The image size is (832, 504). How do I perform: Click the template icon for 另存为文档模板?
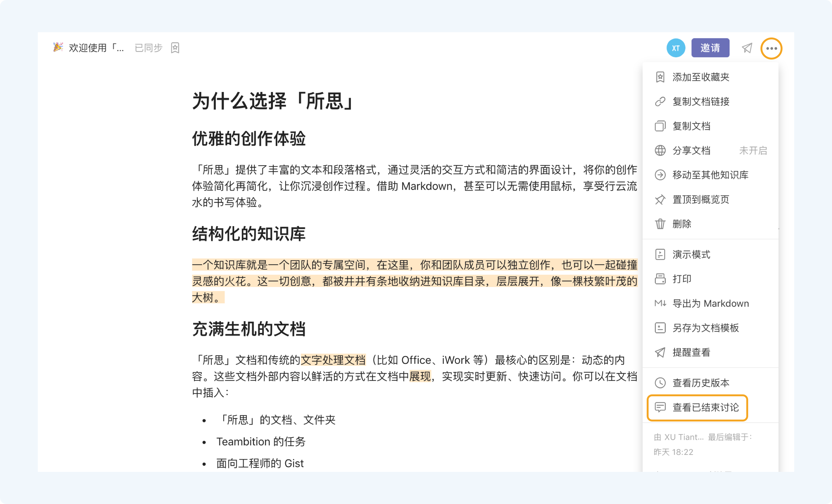coord(660,328)
